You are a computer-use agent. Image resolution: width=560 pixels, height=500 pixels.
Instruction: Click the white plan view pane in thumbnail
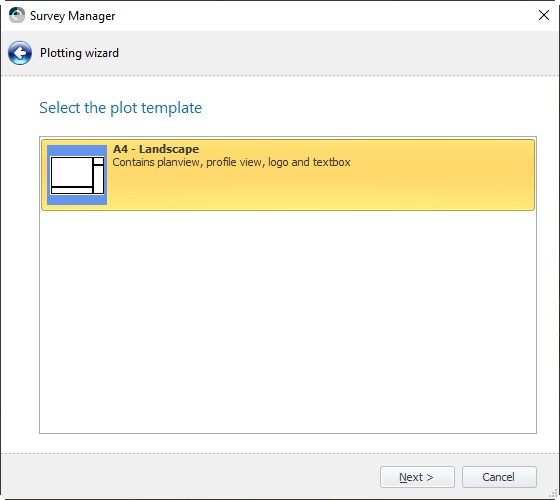pyautogui.click(x=72, y=172)
